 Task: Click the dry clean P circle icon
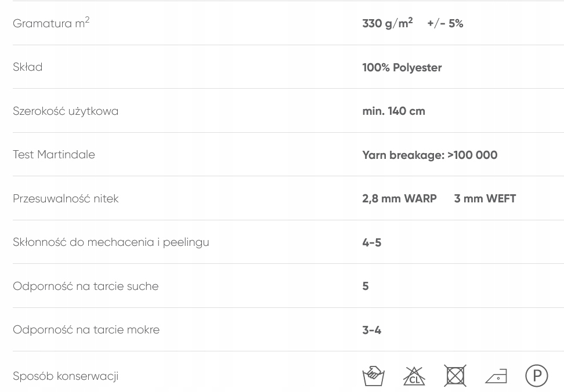tap(537, 376)
